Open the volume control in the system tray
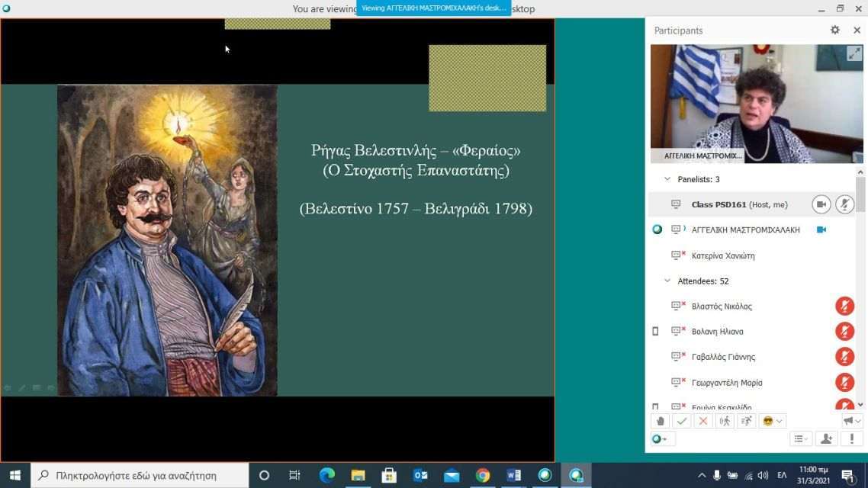The height and width of the screenshot is (488, 868). [764, 475]
